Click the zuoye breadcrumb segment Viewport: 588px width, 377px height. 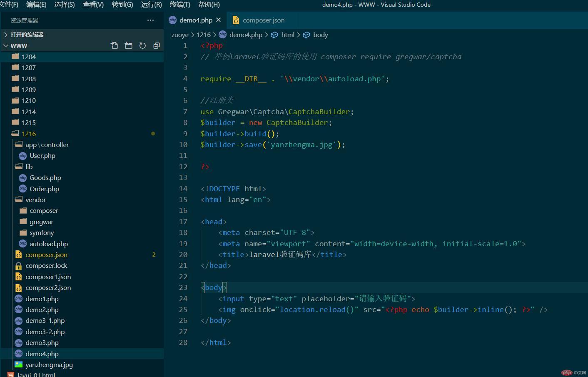(x=180, y=35)
